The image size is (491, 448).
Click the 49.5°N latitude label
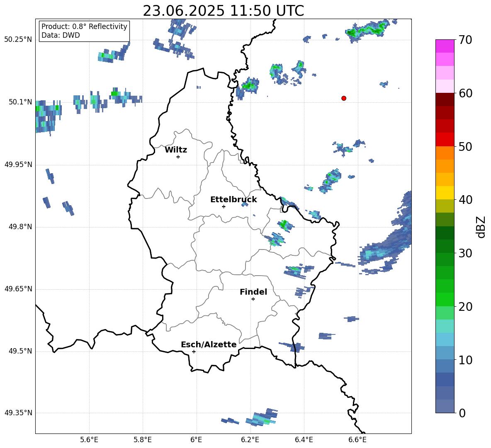click(x=20, y=351)
